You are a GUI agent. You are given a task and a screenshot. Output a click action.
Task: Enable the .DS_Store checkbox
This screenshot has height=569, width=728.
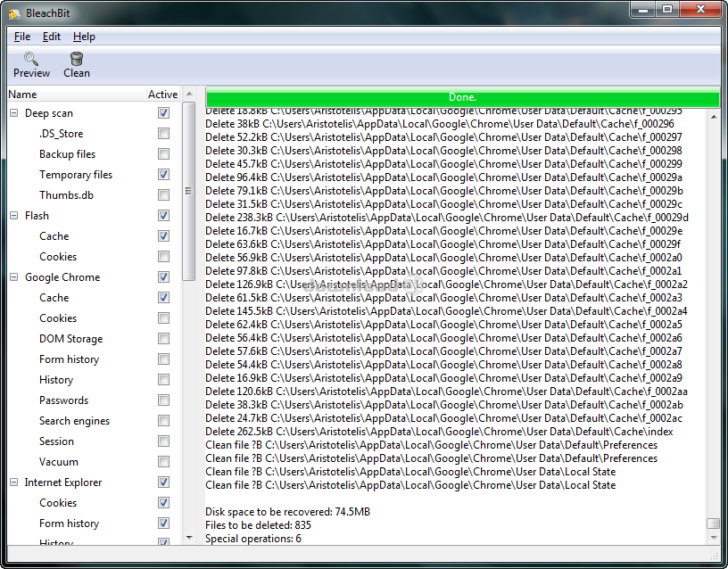[163, 134]
